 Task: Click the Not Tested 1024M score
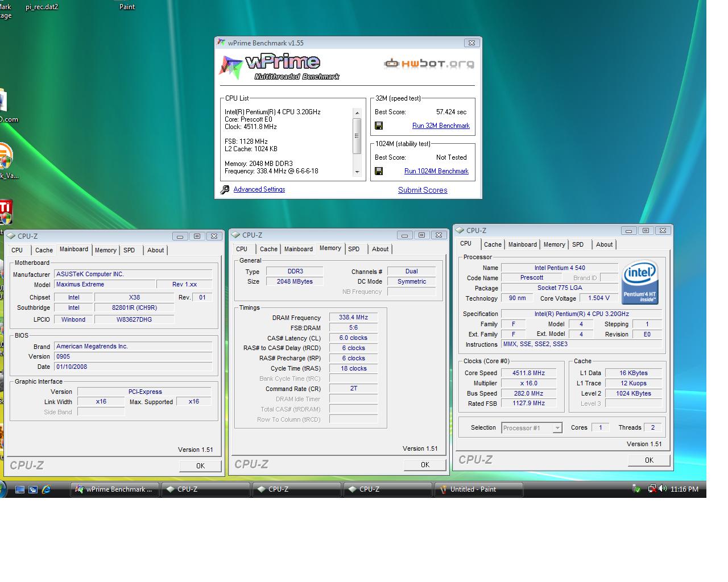[x=452, y=157]
